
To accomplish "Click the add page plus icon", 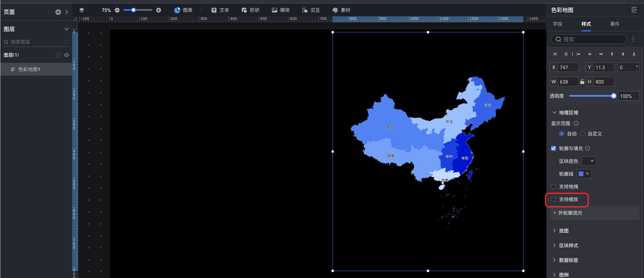I will (58, 12).
